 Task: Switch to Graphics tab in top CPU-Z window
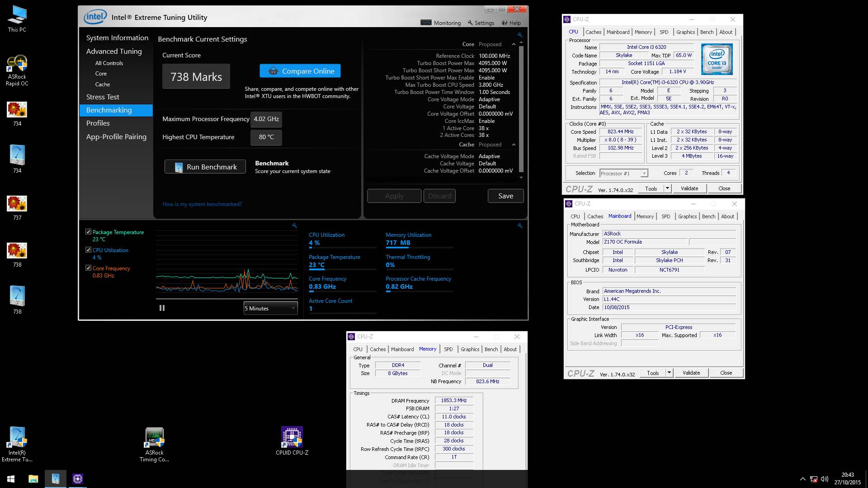pyautogui.click(x=685, y=32)
